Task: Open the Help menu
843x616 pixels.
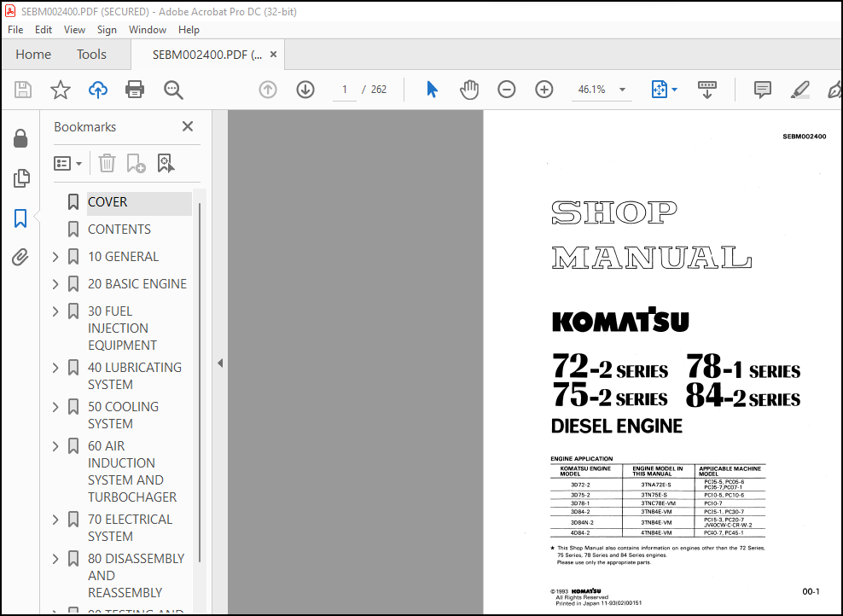Action: [x=189, y=30]
